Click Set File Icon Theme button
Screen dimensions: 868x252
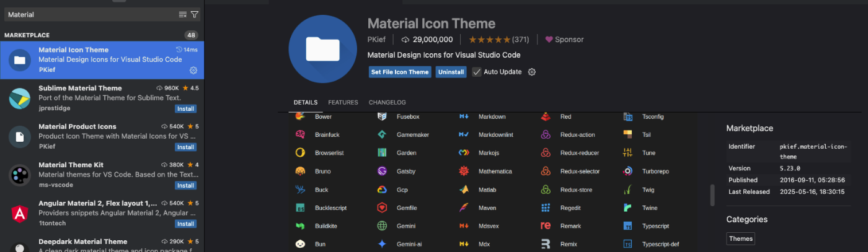tap(400, 72)
